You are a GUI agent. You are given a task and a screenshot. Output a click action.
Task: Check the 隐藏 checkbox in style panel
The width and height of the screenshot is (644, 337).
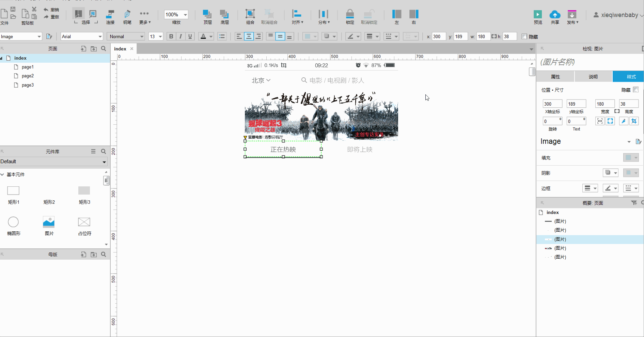636,90
